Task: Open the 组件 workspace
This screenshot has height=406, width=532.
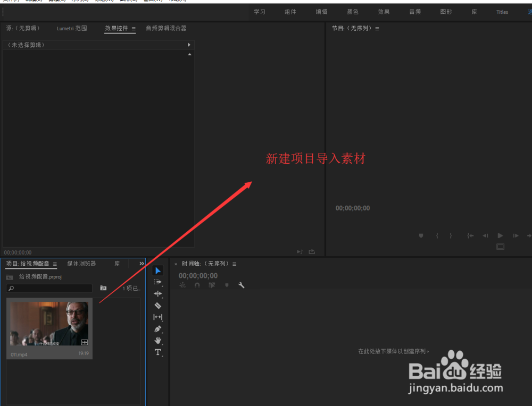Action: tap(290, 12)
